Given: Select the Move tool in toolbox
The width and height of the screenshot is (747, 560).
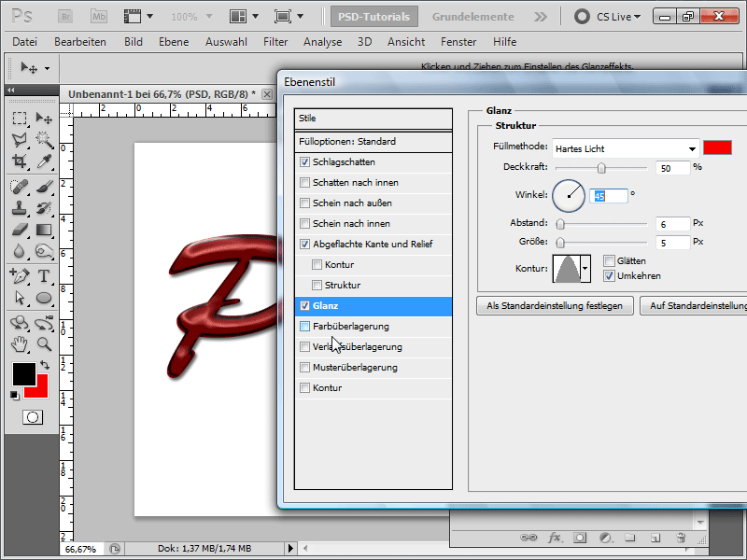Looking at the screenshot, I should (x=44, y=118).
